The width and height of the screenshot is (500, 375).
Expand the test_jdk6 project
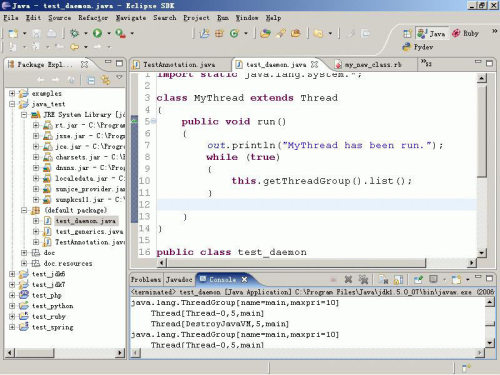(12, 274)
